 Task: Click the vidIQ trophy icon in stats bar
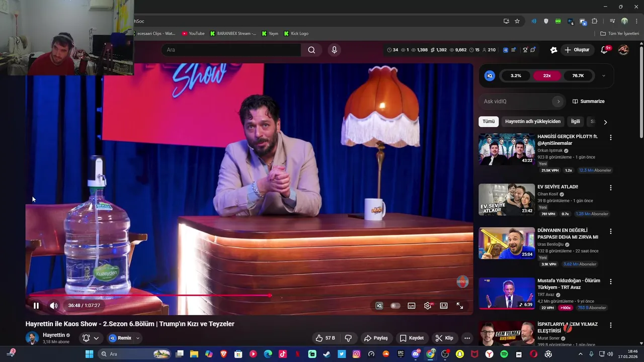tap(525, 50)
